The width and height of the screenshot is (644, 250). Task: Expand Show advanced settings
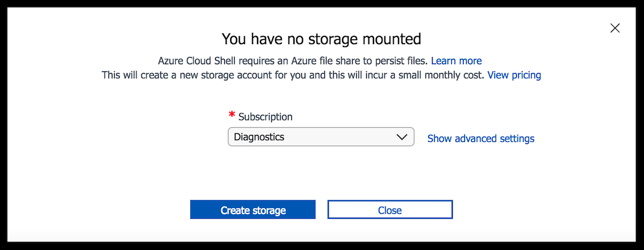point(481,138)
